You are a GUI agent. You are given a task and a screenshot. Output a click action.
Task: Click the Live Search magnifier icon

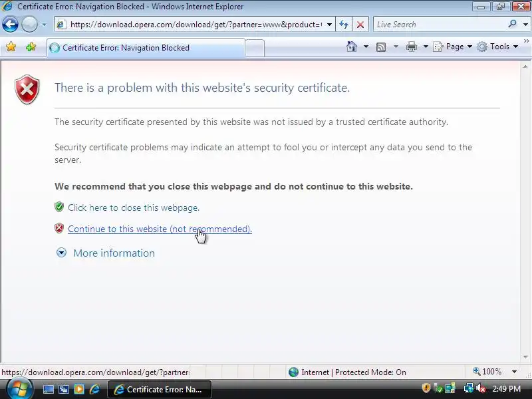point(512,24)
